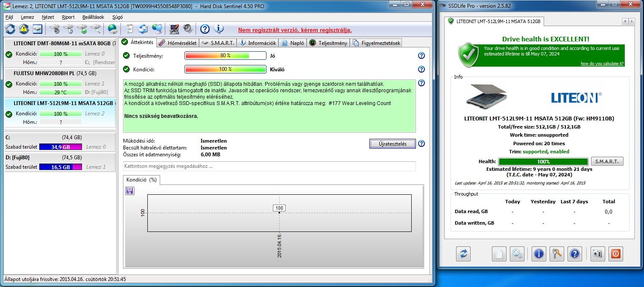
Task: Click the help question mark toolbar icon
Action: 205,29
